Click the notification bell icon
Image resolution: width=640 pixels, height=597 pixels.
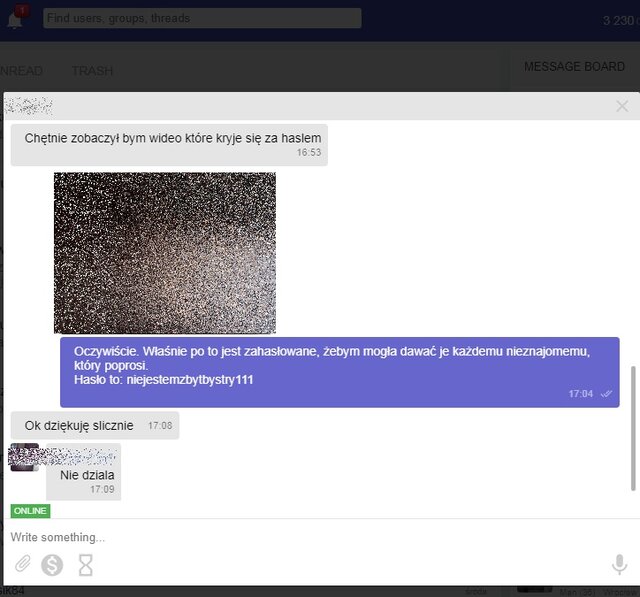click(15, 19)
